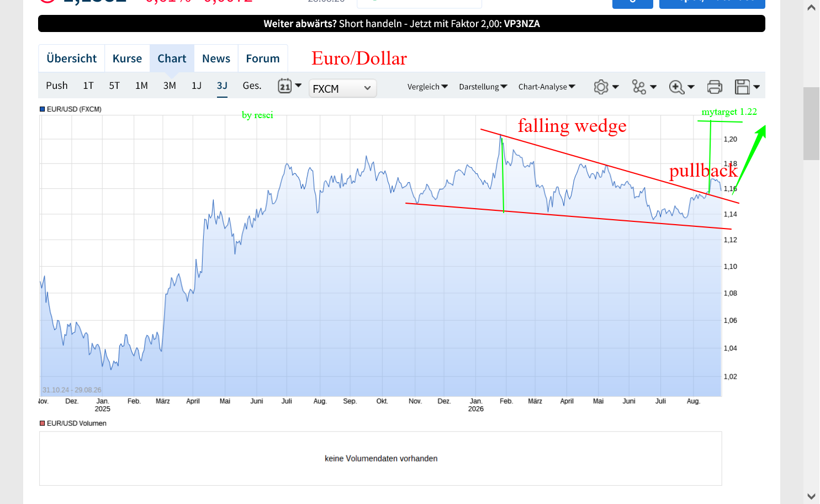Click the '1,02' price axis label
Screen dimensions: 820x504
tap(730, 376)
